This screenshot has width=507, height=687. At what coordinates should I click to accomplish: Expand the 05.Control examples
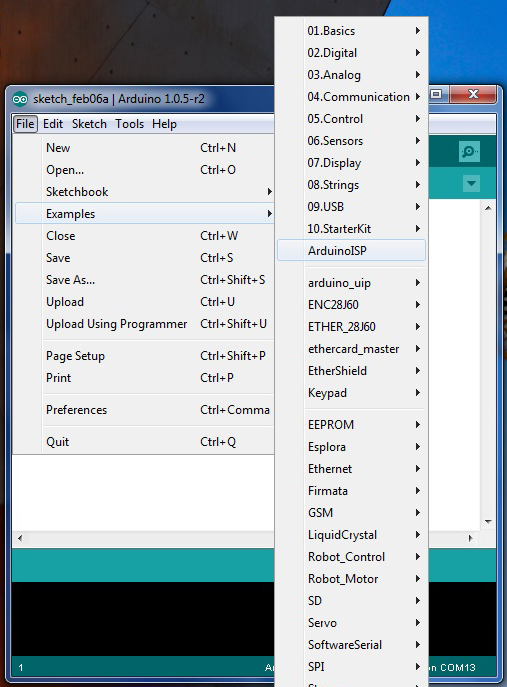tap(351, 119)
